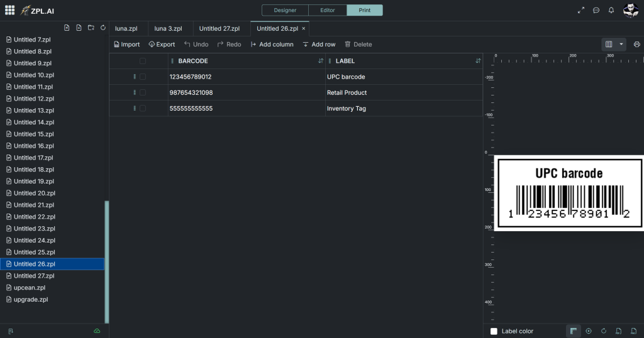
Task: Click drag handle of row 987654321098
Action: coord(135,93)
